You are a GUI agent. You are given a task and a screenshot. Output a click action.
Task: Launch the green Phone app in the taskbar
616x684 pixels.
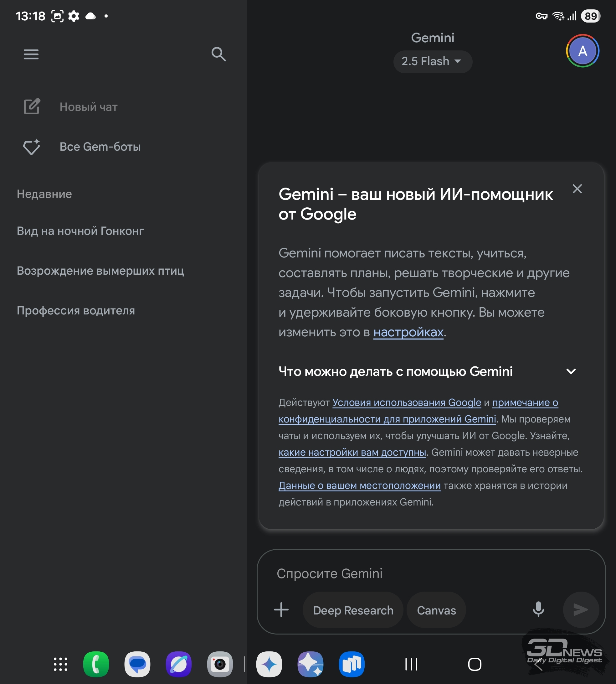point(96,664)
